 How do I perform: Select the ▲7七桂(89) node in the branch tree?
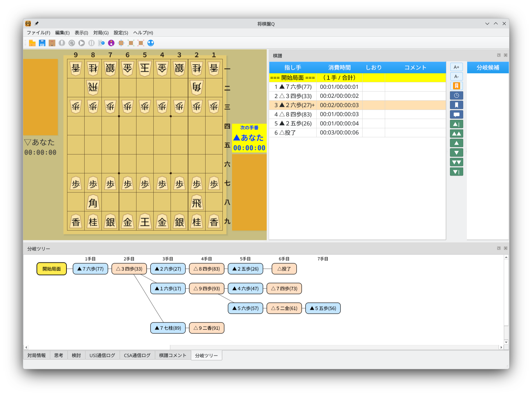[x=168, y=328]
